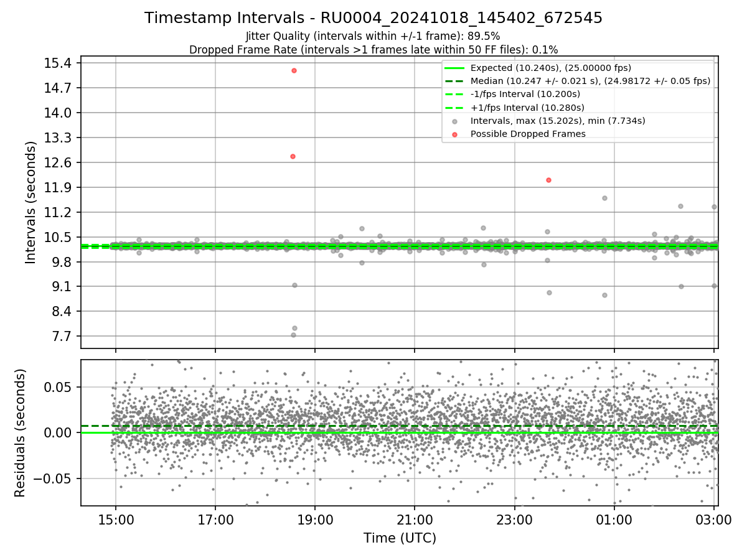Click the red dropped-frame point near 12.1 seconds
The image size is (747, 560).
tap(548, 180)
